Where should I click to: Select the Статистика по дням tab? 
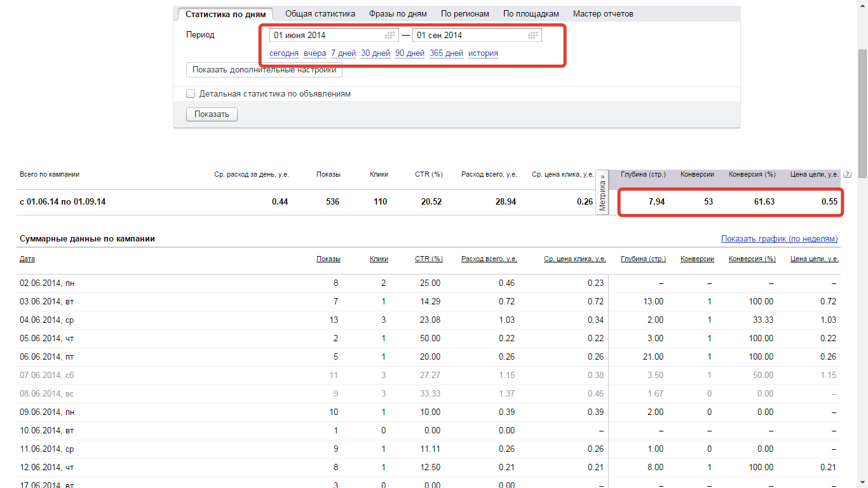pos(226,14)
